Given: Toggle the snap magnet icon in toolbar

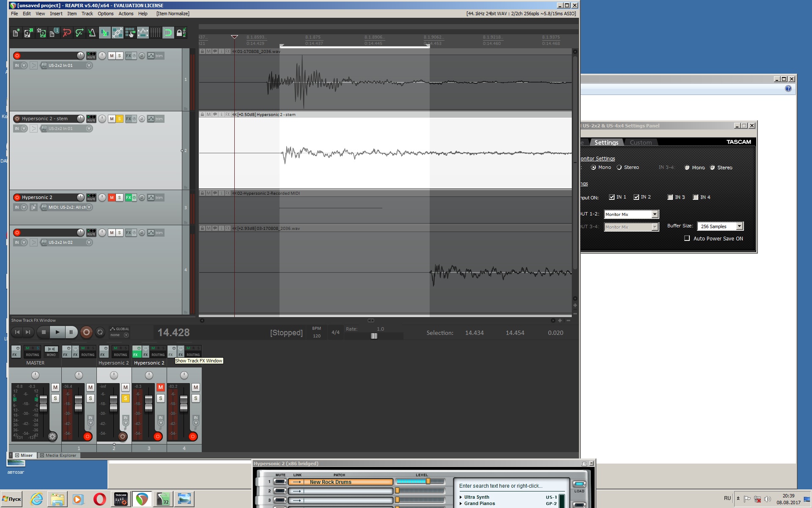Looking at the screenshot, I should [168, 33].
